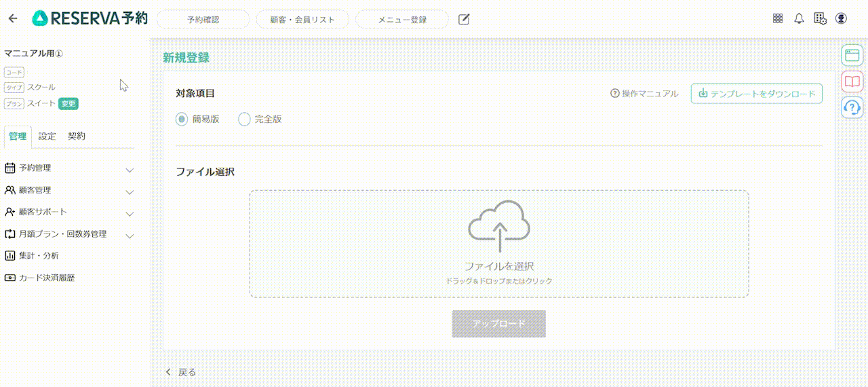
Task: Click the green 変更 plan badge
Action: pos(68,104)
